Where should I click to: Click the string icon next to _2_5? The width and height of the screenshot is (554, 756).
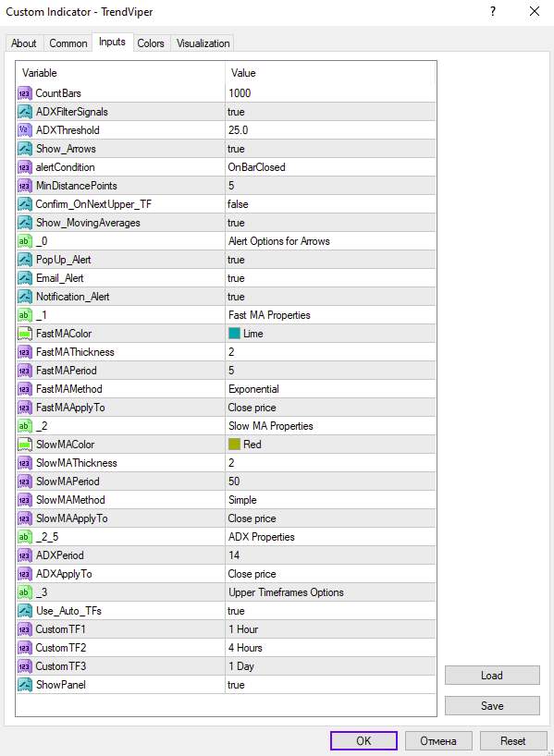[25, 537]
